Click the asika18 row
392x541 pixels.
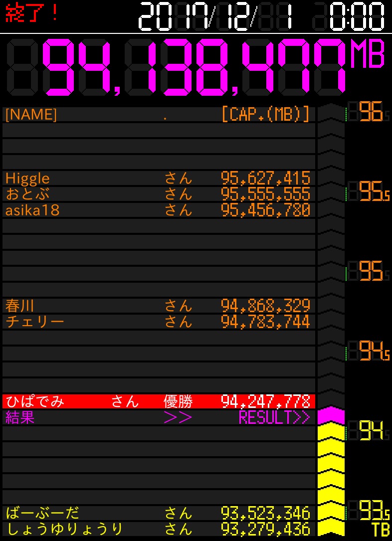click(159, 210)
